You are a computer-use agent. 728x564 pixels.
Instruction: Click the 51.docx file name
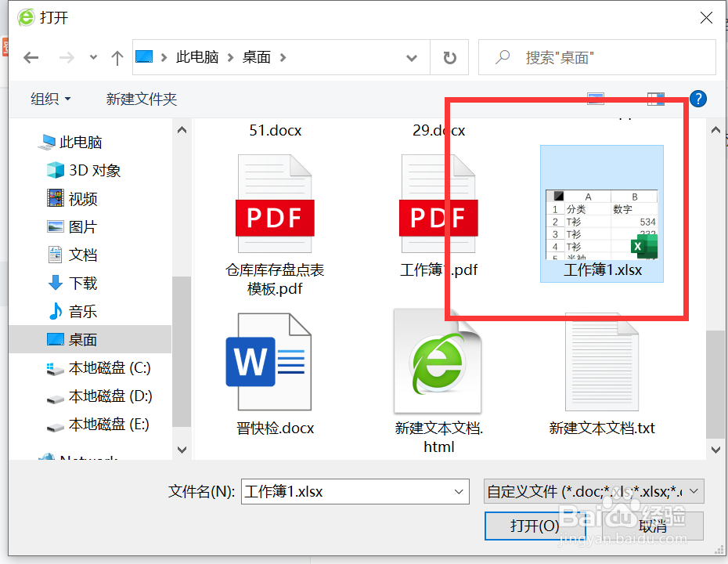click(276, 131)
